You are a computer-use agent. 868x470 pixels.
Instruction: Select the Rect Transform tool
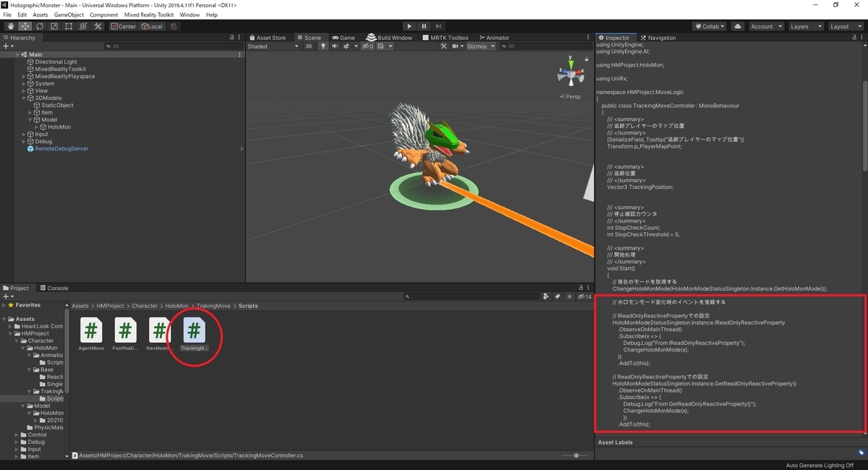tap(68, 26)
